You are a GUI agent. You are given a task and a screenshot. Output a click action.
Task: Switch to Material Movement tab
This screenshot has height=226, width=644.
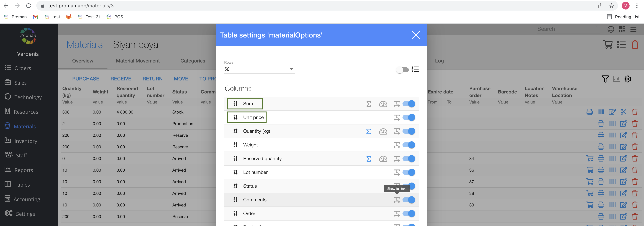pyautogui.click(x=138, y=61)
